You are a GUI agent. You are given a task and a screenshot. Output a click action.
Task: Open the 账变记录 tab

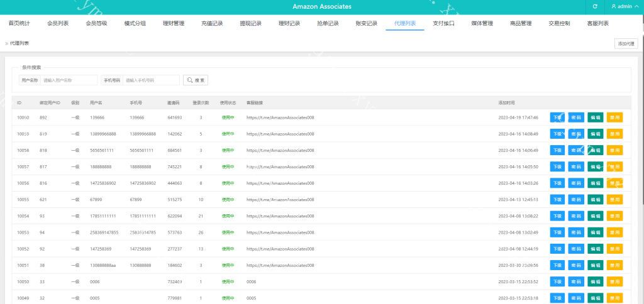coord(367,23)
